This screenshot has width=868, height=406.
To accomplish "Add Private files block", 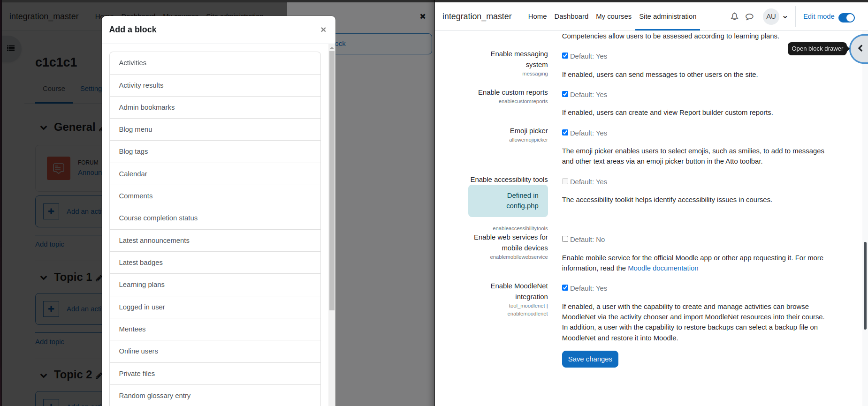I will click(215, 374).
